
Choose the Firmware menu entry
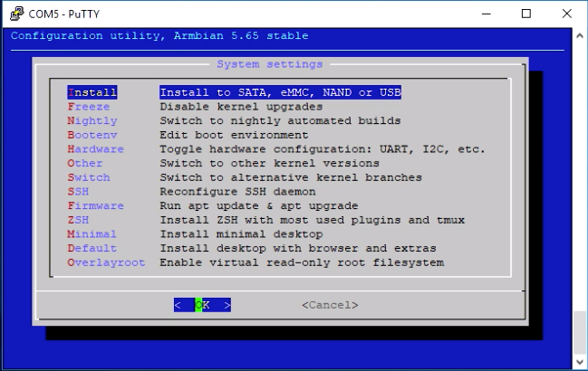[x=96, y=206]
